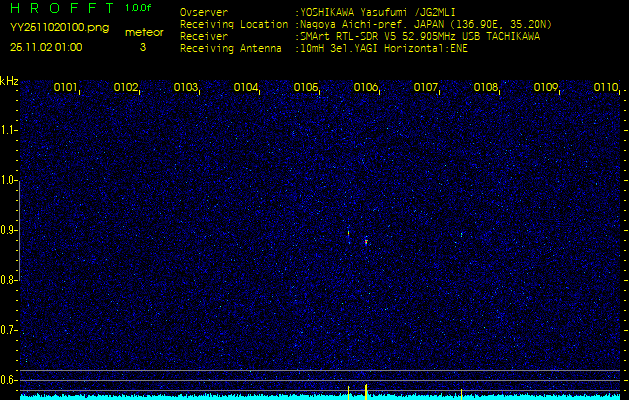This screenshot has height=400, width=629.
Task: Click the 0102 time marker
Action: click(x=126, y=88)
